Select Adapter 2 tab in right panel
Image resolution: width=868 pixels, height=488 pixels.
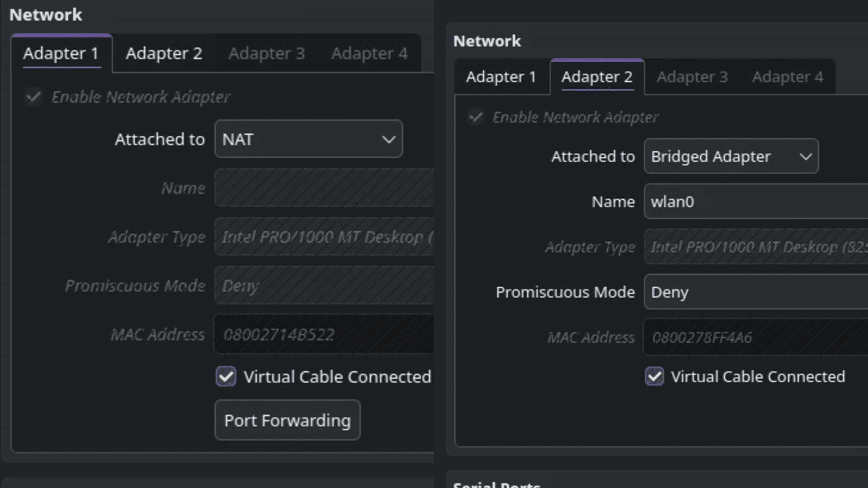(x=597, y=77)
